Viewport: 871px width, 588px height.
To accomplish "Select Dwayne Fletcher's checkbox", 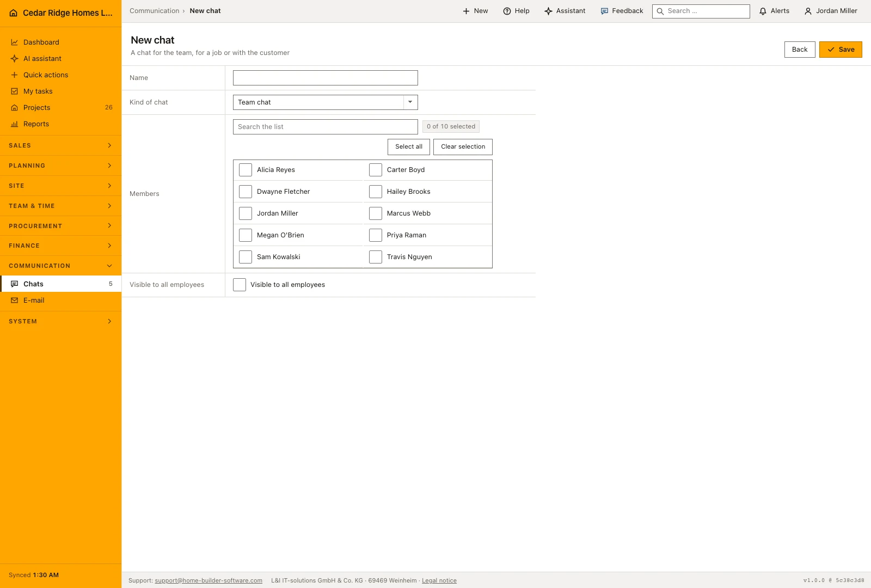I will tap(246, 192).
